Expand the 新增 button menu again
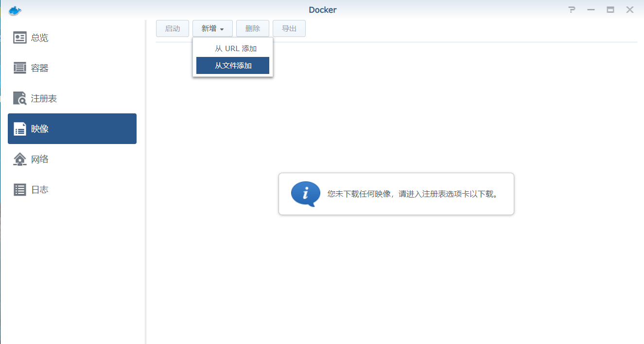This screenshot has height=344, width=644. tap(212, 28)
